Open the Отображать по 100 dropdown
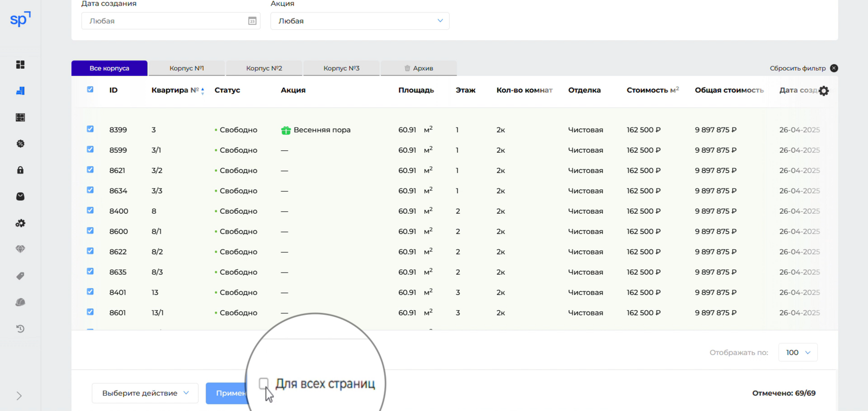 click(x=798, y=352)
